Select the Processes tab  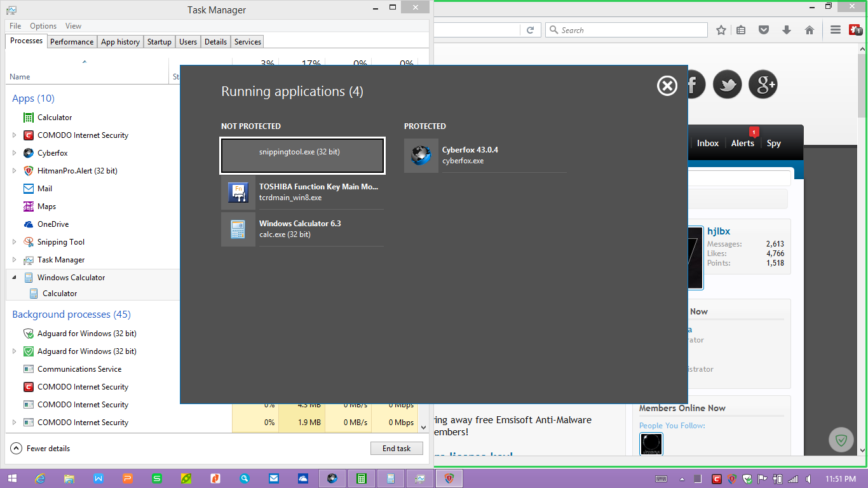click(x=26, y=41)
